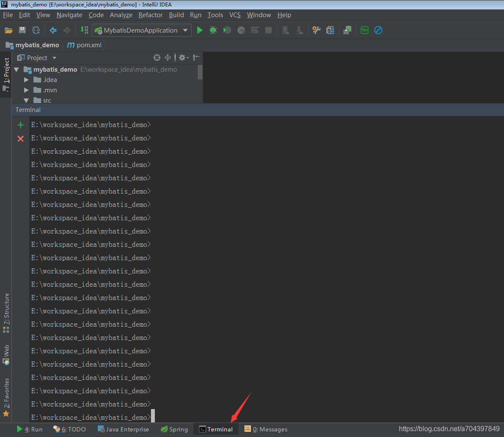Click the Back navigation arrow

coord(53,30)
